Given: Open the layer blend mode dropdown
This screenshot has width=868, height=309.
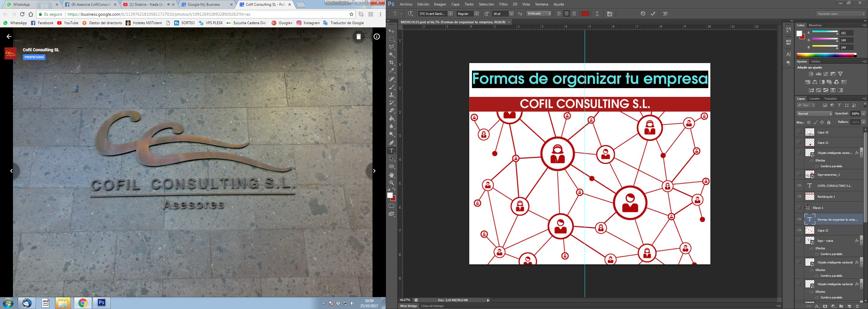Looking at the screenshot, I should tap(814, 114).
